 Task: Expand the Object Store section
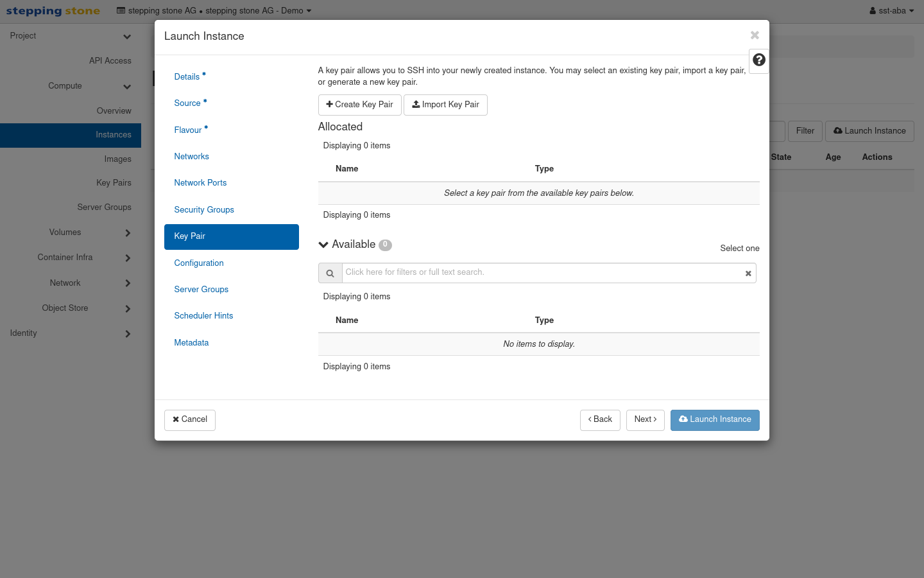(x=71, y=308)
